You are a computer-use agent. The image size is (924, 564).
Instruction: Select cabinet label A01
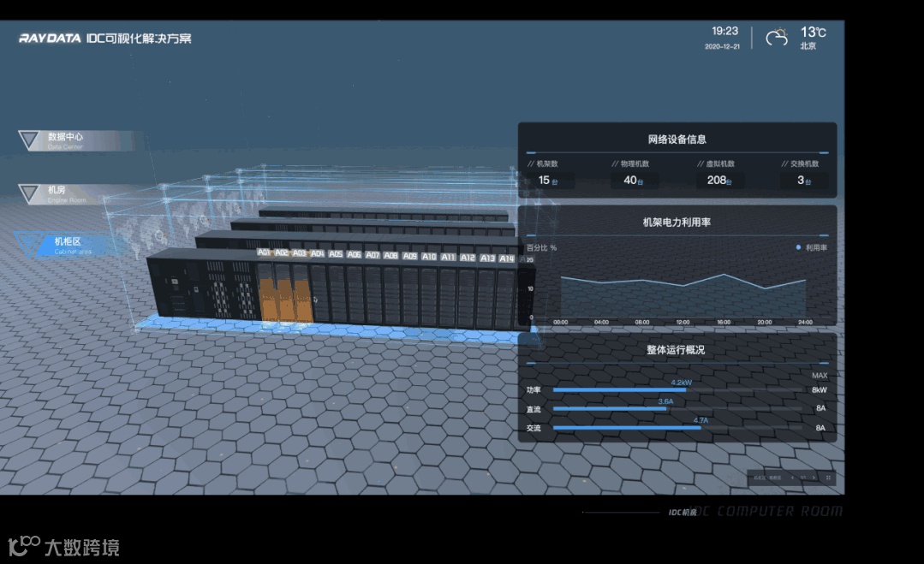264,252
